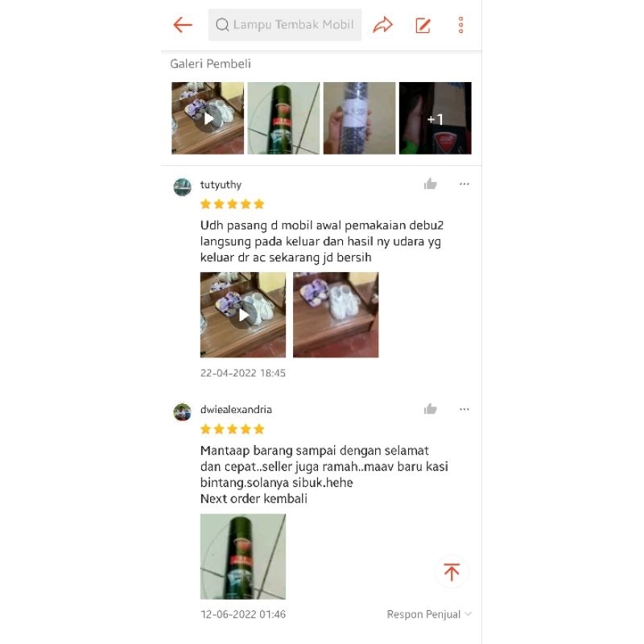Open the green spray can gallery photo
Viewport: 644px width, 644px height.
click(x=283, y=118)
